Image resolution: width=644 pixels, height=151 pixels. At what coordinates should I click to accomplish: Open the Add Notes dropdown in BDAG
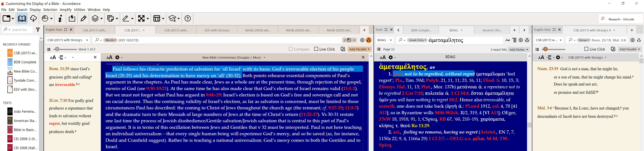(x=519, y=50)
